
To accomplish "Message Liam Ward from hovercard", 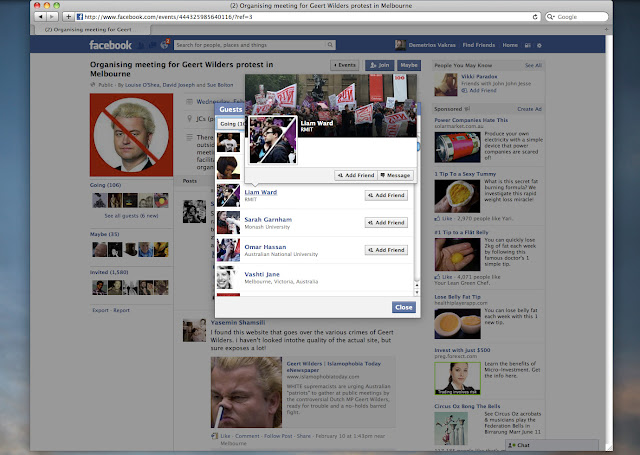I will pyautogui.click(x=395, y=175).
